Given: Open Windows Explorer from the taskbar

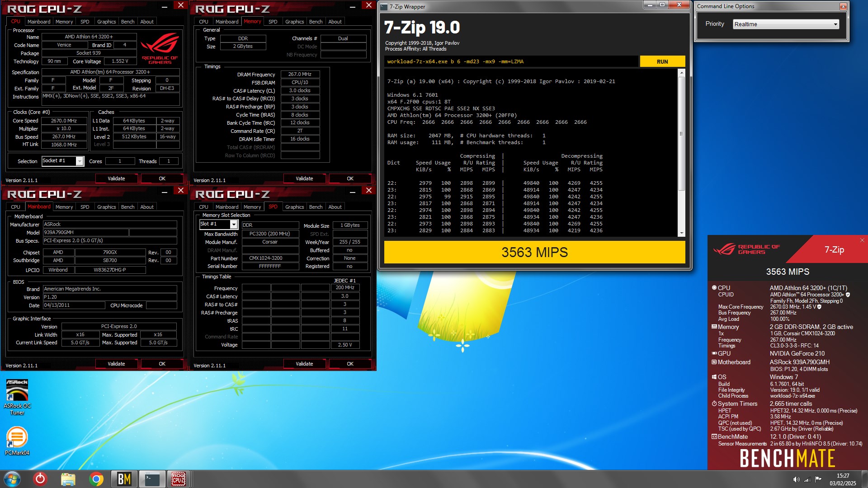Looking at the screenshot, I should pyautogui.click(x=68, y=479).
